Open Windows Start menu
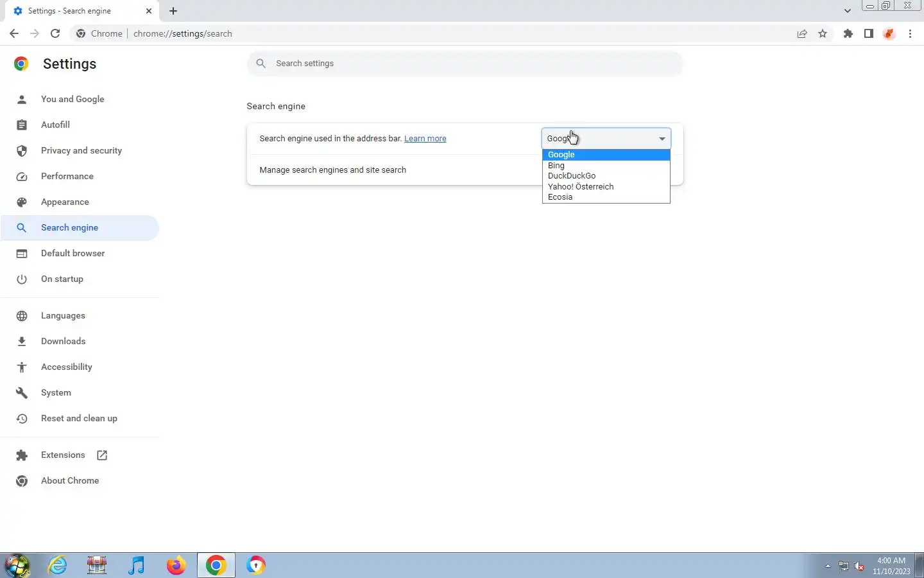This screenshot has height=578, width=924. click(x=17, y=565)
